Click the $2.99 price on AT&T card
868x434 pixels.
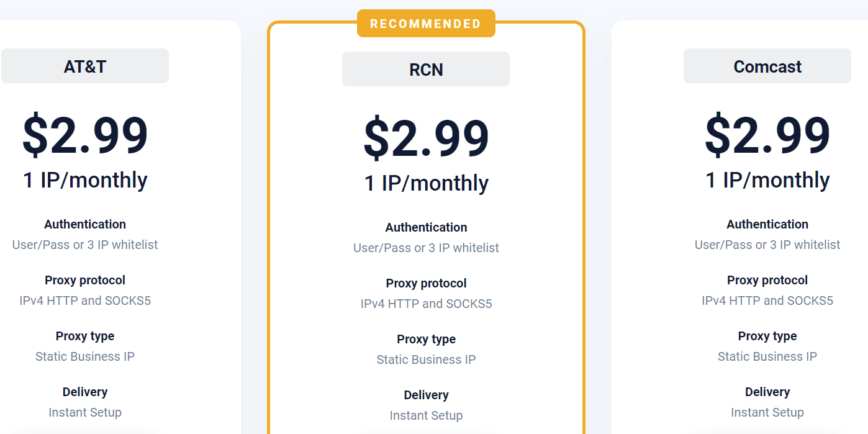pos(85,135)
